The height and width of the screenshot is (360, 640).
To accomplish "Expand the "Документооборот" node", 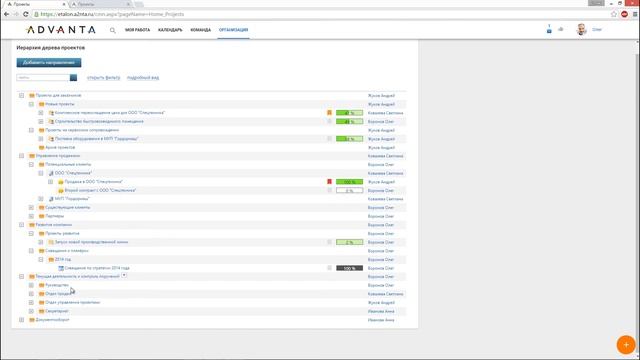I will click(x=22, y=320).
